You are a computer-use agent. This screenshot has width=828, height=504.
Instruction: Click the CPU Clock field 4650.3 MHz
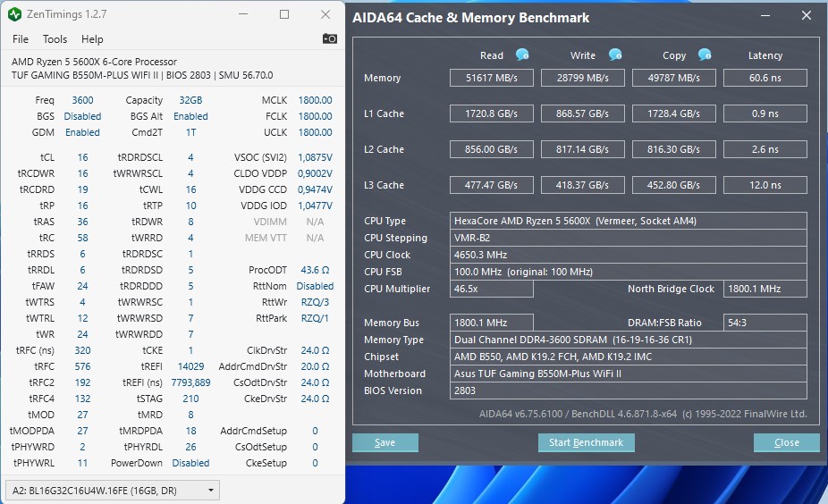point(629,255)
